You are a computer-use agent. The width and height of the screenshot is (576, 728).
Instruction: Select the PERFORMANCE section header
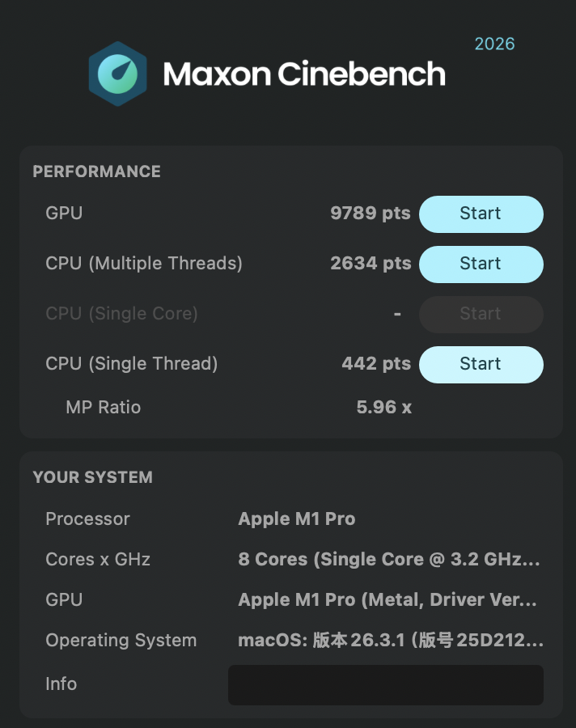point(96,171)
